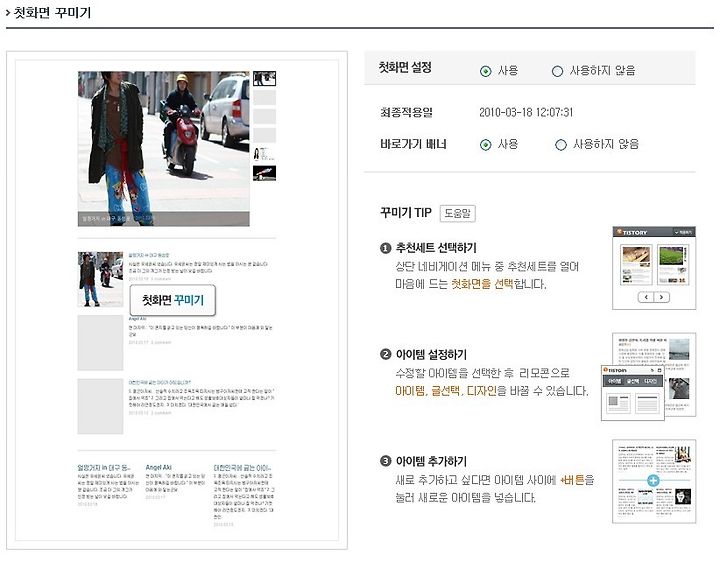
Task: Click the 추천세트 선택하기 tip illustration
Action: (654, 268)
